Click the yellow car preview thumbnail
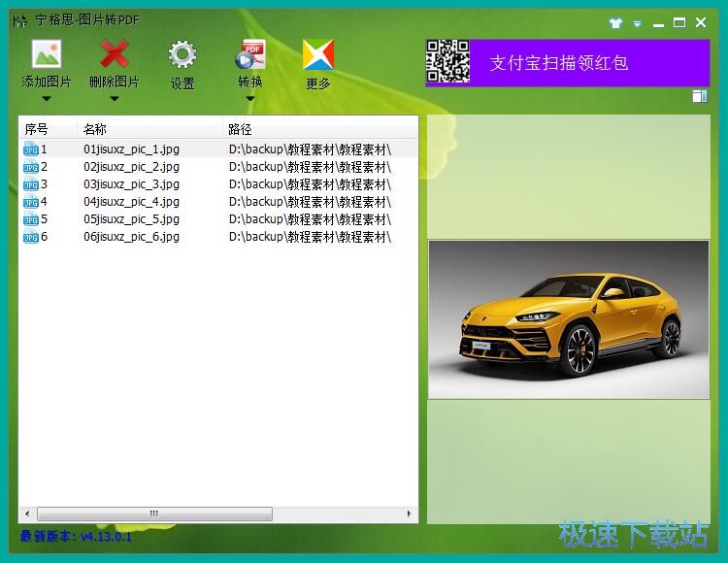 pos(568,319)
